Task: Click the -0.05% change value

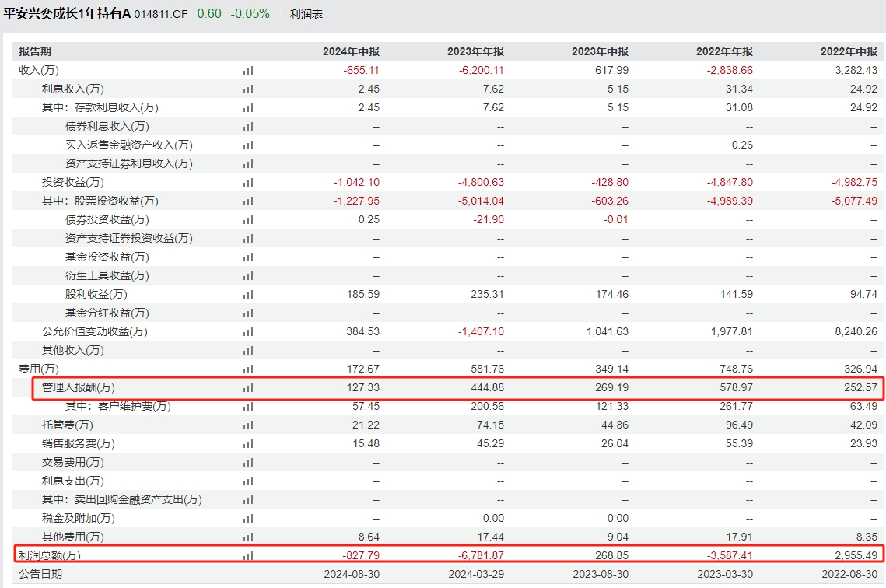Action: coord(250,13)
